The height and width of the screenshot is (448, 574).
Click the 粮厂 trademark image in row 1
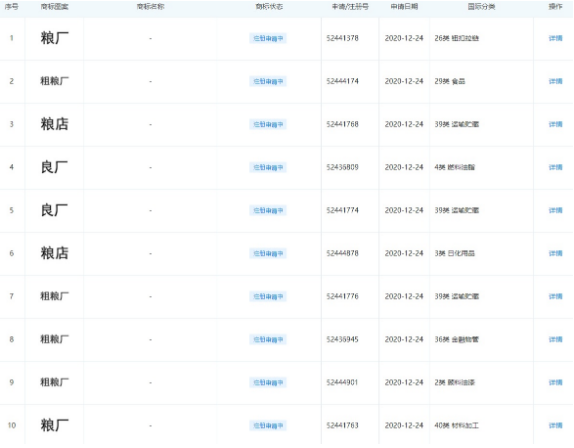tap(54, 38)
